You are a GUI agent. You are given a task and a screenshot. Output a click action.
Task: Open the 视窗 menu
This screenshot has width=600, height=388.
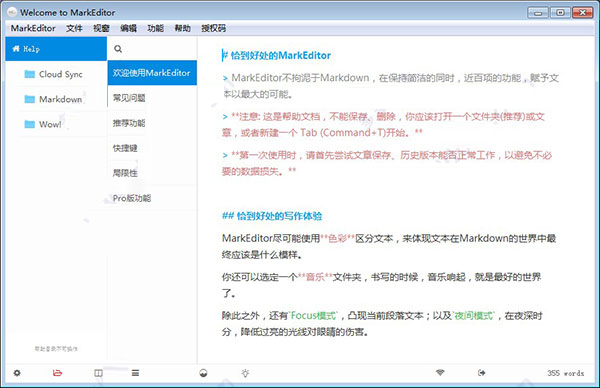pyautogui.click(x=101, y=28)
